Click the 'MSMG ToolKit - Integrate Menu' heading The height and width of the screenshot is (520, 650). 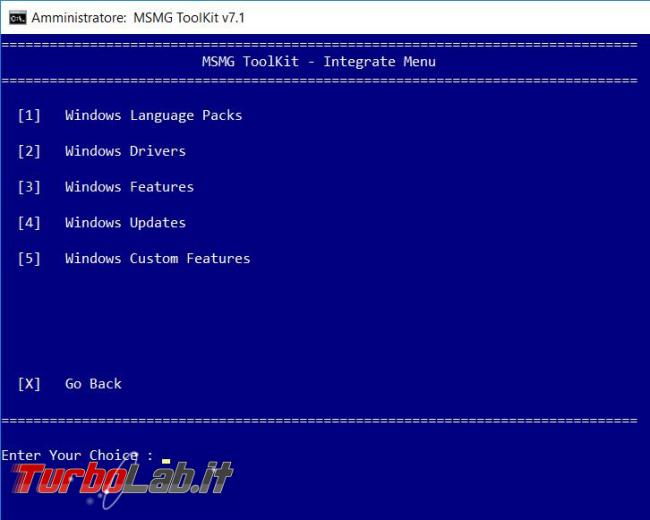click(x=319, y=62)
